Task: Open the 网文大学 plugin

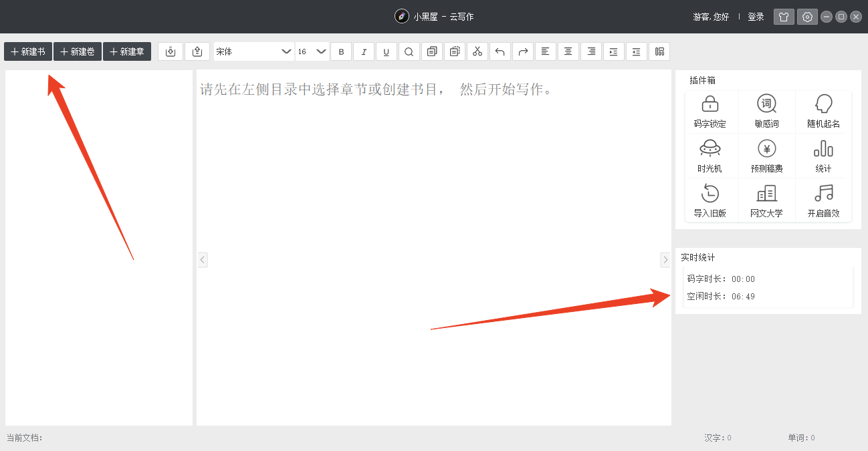Action: 766,200
